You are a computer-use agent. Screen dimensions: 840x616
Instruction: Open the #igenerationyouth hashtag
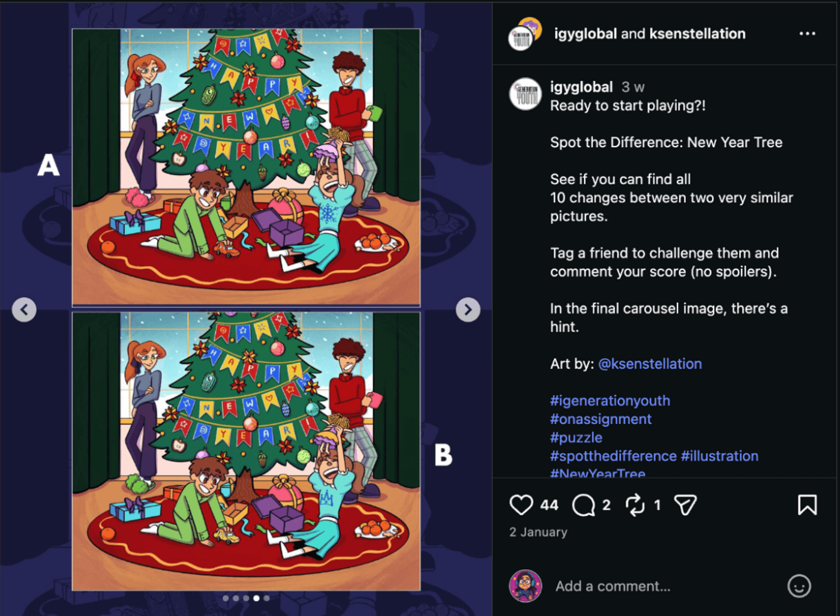[610, 401]
